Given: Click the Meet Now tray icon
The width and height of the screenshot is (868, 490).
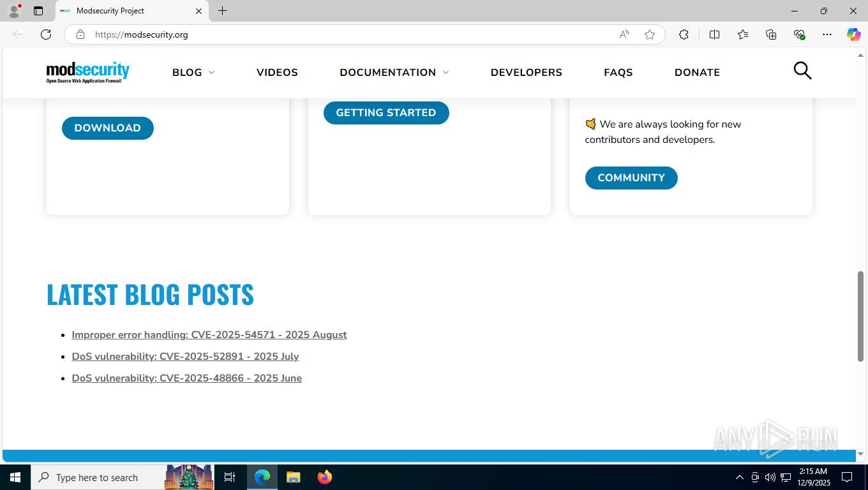Looking at the screenshot, I should click(x=755, y=477).
